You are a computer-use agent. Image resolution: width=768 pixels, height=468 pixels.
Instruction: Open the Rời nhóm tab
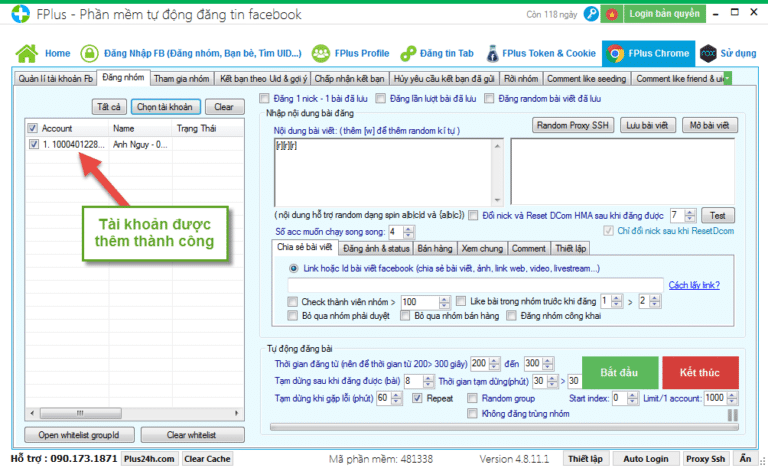click(x=521, y=78)
